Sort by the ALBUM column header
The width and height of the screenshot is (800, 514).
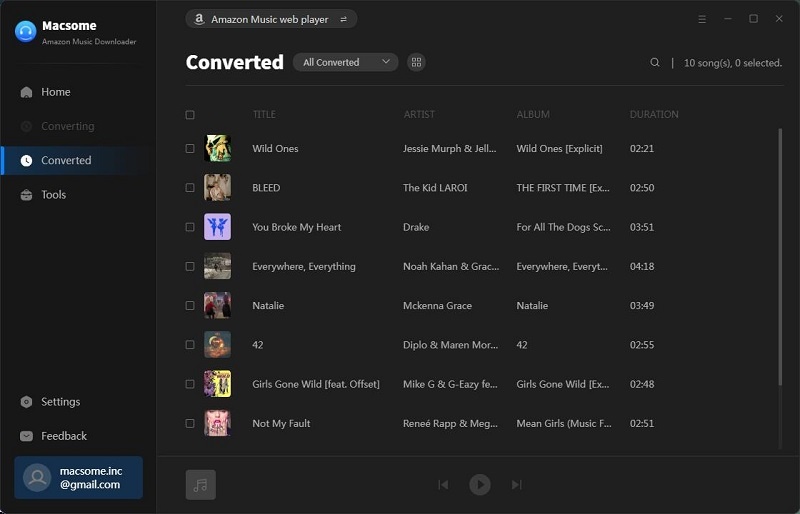tap(533, 114)
